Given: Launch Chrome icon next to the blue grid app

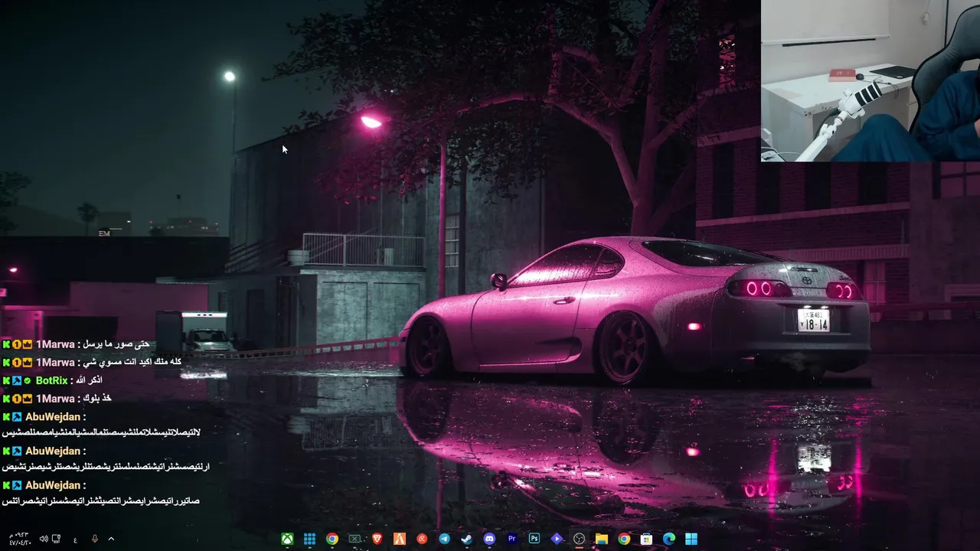Looking at the screenshot, I should [332, 539].
